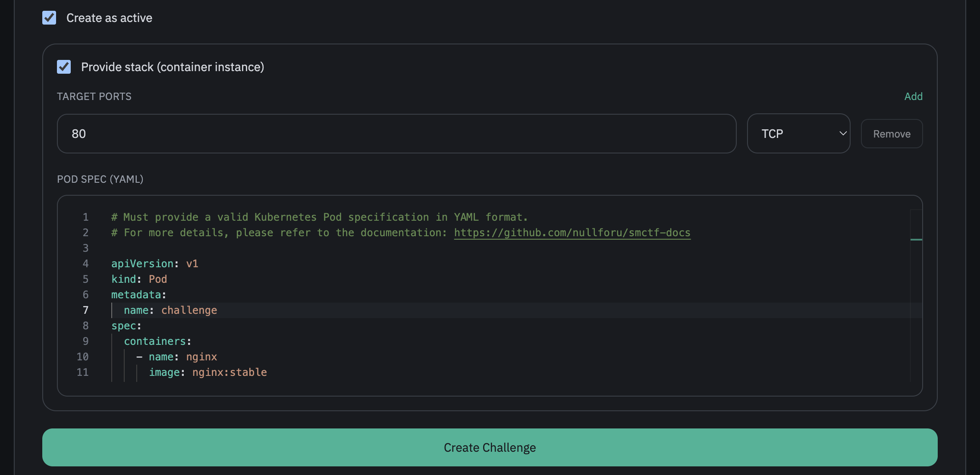The height and width of the screenshot is (475, 980).
Task: Click the Add link under Target Ports
Action: click(x=914, y=96)
